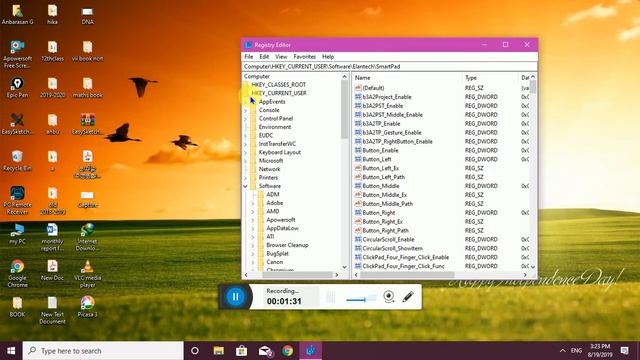Open the Internet Download desktop shortcut
The height and width of the screenshot is (360, 640).
(x=87, y=237)
